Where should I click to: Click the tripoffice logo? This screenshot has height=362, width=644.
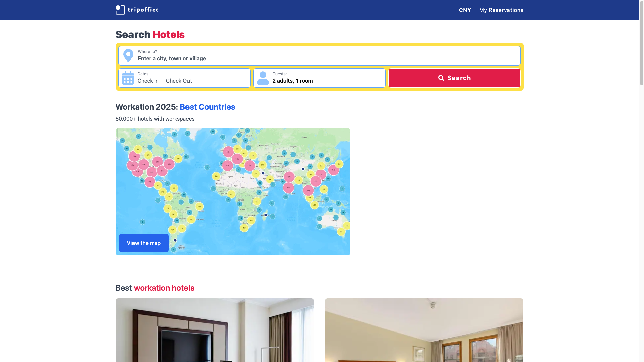coord(137,10)
